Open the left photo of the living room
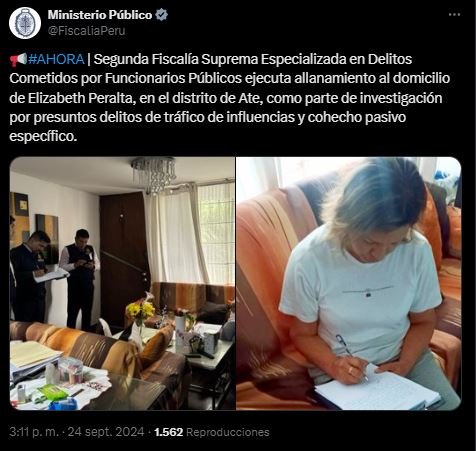The width and height of the screenshot is (476, 451). 122,283
